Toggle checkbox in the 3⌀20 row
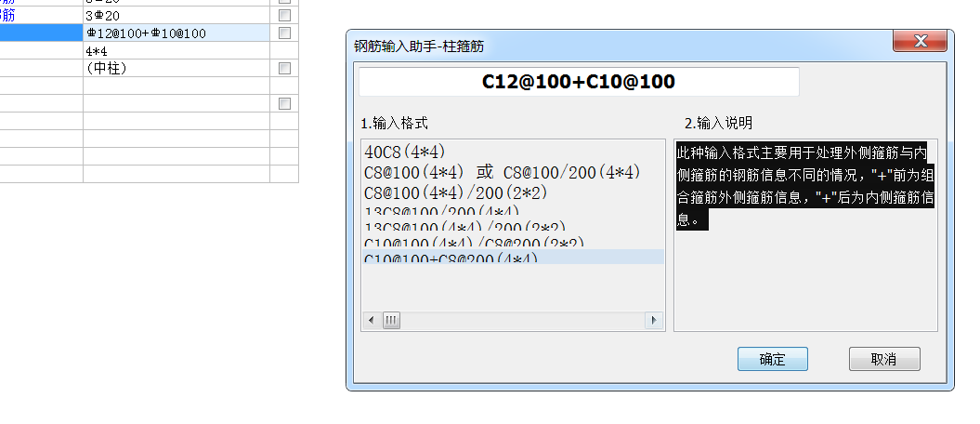Viewport: 980px width, 424px height. (x=284, y=15)
